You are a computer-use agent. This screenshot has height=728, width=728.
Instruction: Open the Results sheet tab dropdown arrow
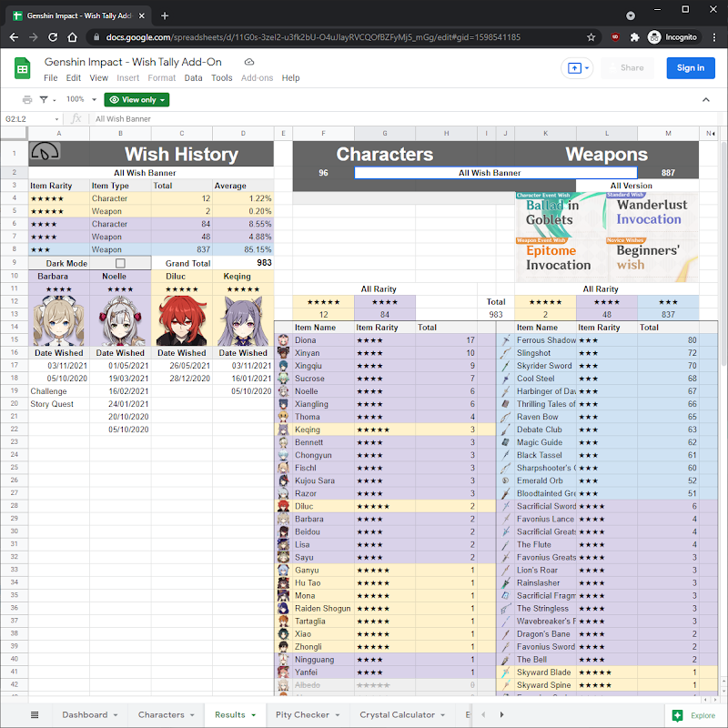pyautogui.click(x=254, y=715)
